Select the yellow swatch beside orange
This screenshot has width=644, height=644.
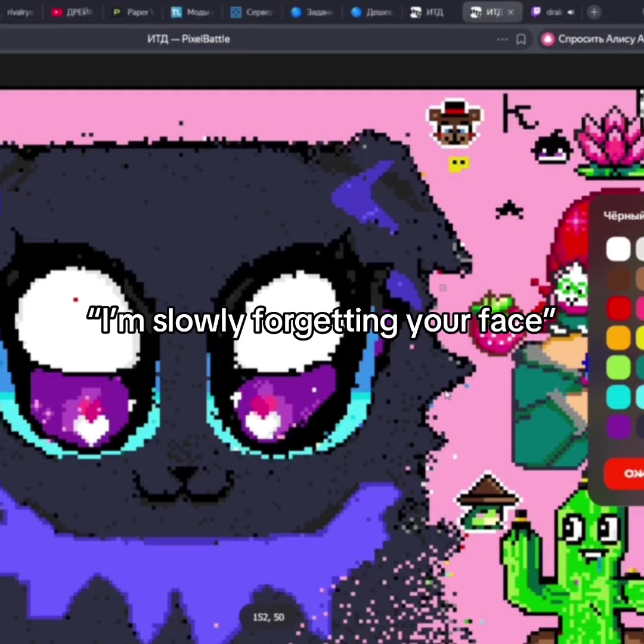click(x=640, y=338)
